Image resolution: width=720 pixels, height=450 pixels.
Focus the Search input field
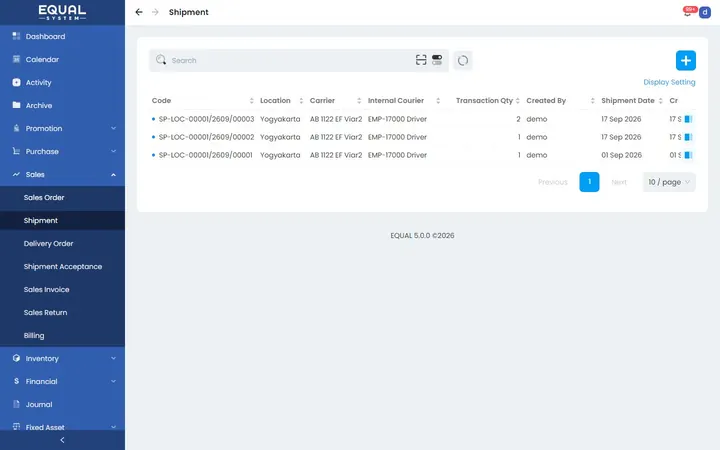point(291,61)
